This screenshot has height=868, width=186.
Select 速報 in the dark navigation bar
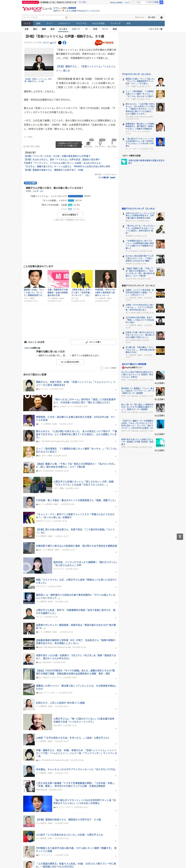(38, 23)
